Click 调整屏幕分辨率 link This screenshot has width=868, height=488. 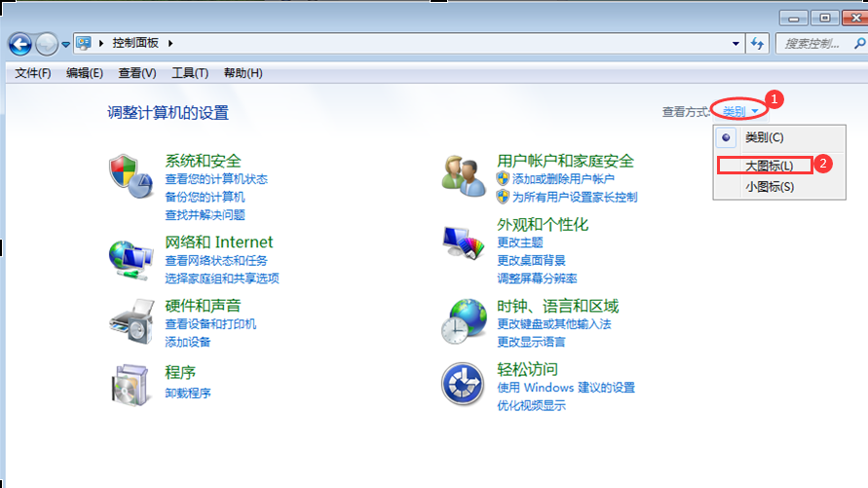coord(537,279)
